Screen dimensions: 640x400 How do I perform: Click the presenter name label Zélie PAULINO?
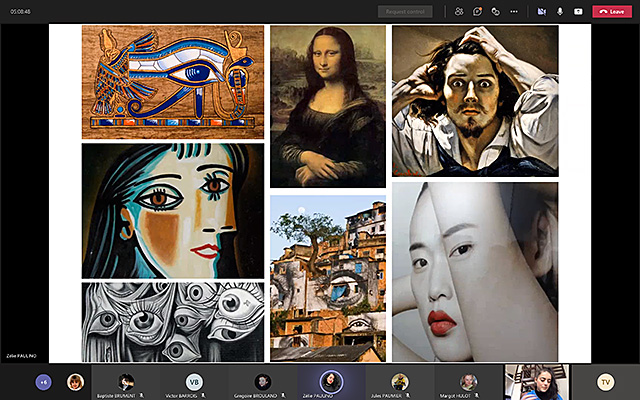tap(21, 356)
